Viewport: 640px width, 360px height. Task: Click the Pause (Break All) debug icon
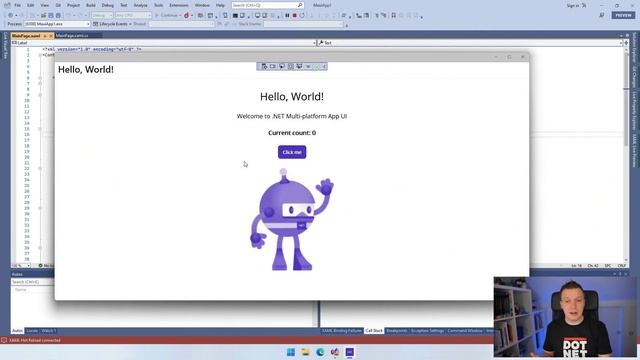(x=287, y=16)
